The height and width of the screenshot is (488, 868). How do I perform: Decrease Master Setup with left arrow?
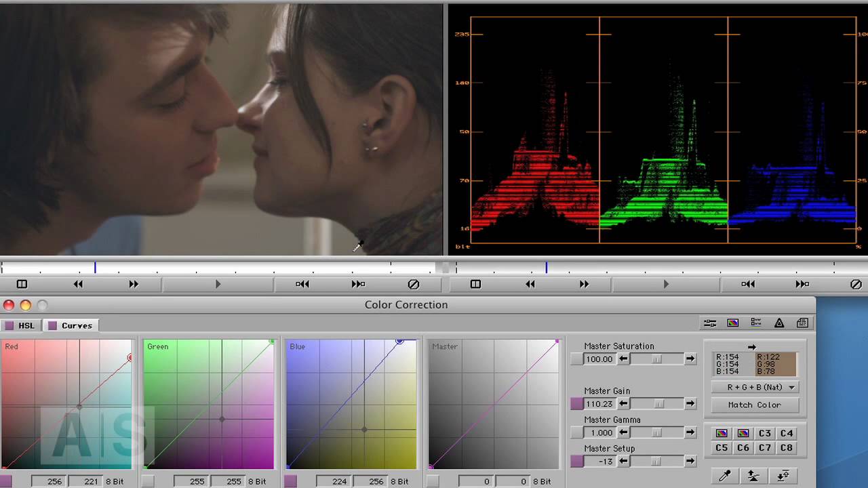(623, 461)
